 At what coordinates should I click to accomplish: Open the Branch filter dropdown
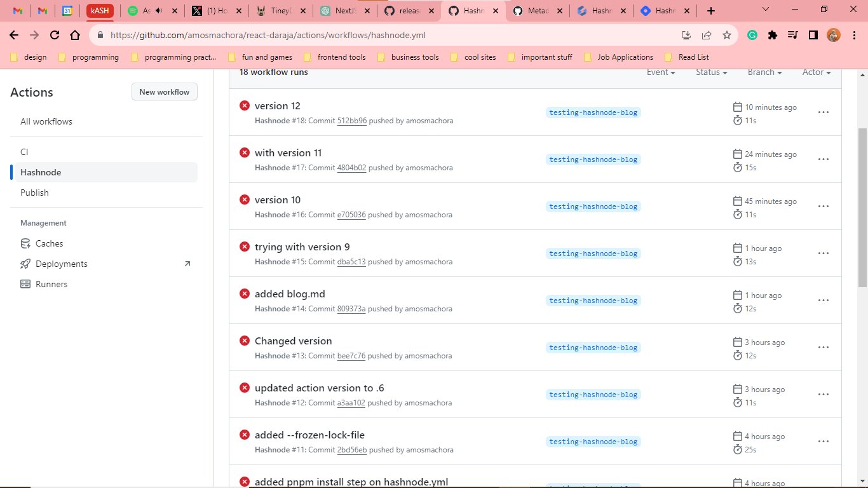click(765, 72)
